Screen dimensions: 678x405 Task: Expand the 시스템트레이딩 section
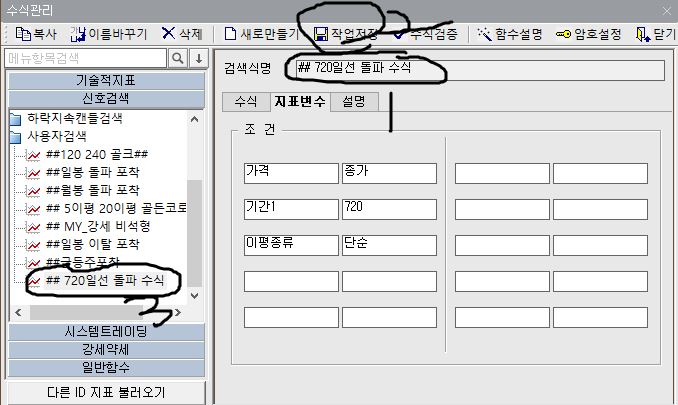pos(105,331)
